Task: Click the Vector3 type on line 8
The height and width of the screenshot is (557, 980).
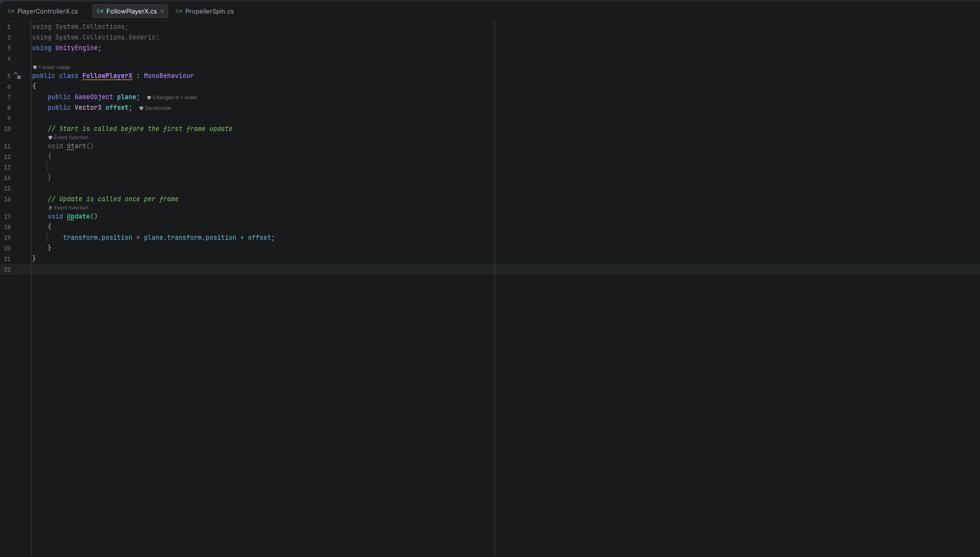Action: tap(88, 107)
